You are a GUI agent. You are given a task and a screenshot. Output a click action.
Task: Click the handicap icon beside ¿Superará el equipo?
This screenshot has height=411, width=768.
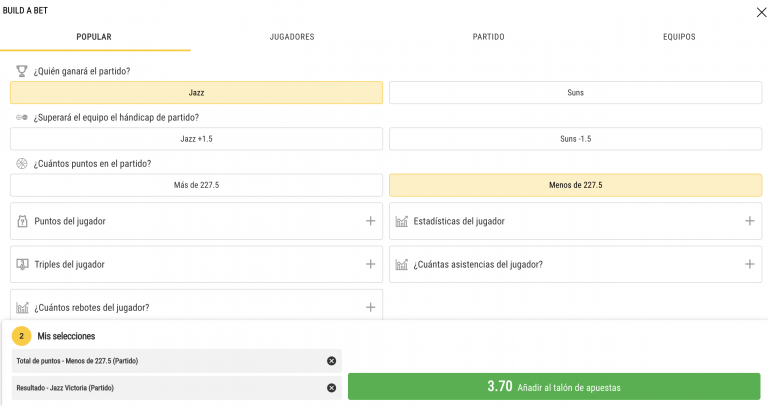tap(22, 118)
